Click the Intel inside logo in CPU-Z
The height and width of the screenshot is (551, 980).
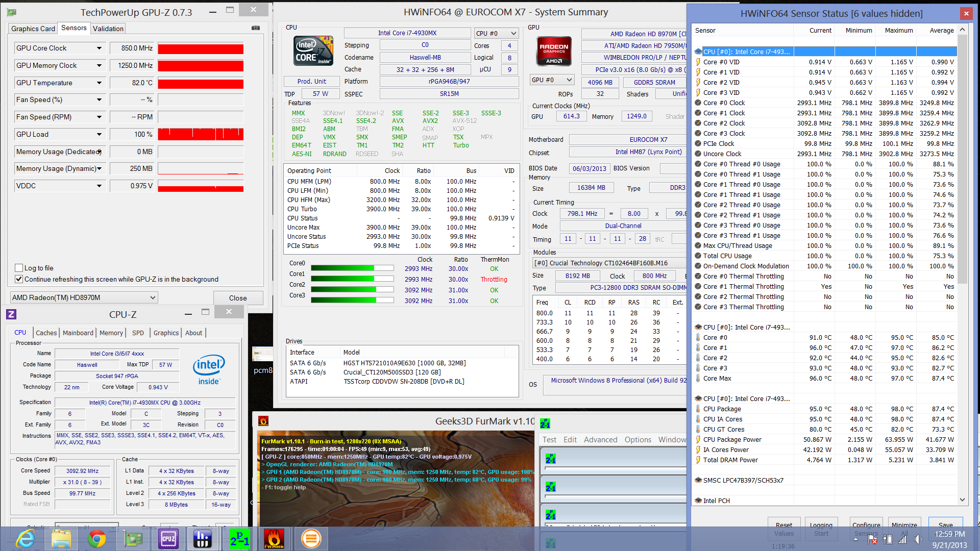[209, 370]
